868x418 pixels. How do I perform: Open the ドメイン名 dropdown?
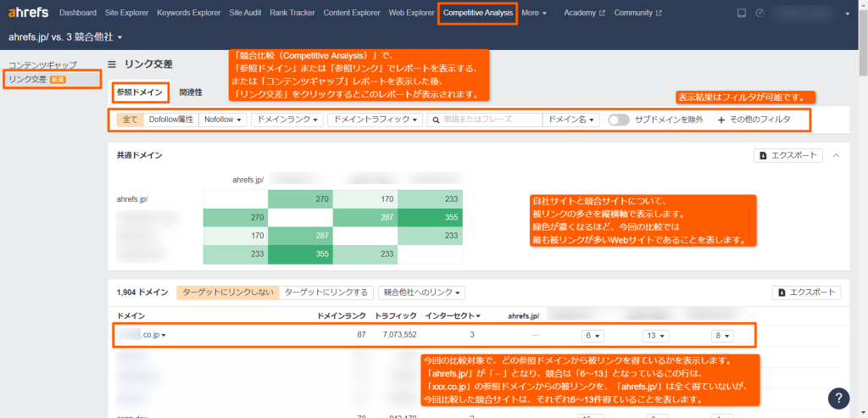(570, 120)
